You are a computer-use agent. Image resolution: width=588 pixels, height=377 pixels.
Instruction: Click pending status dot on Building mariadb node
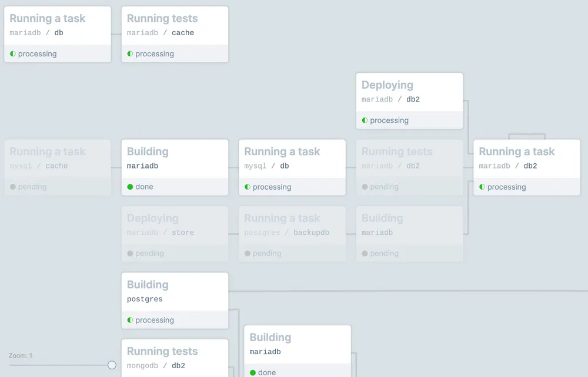365,254
